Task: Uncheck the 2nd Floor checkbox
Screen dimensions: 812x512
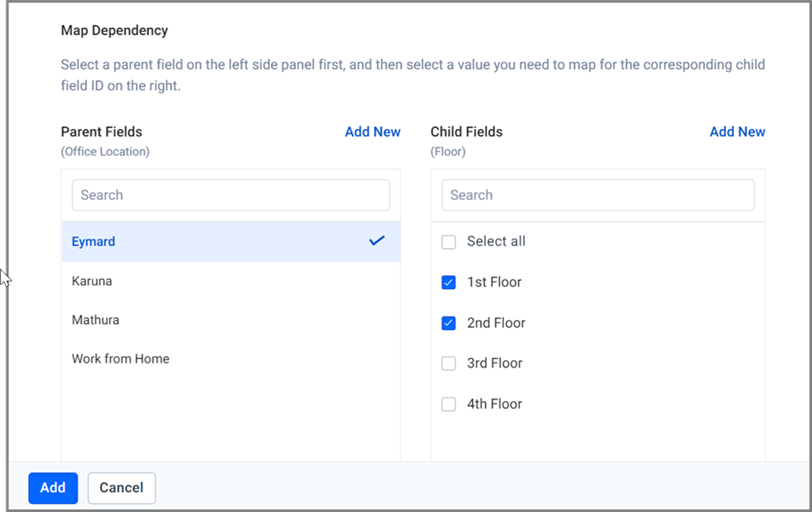Action: pos(448,323)
